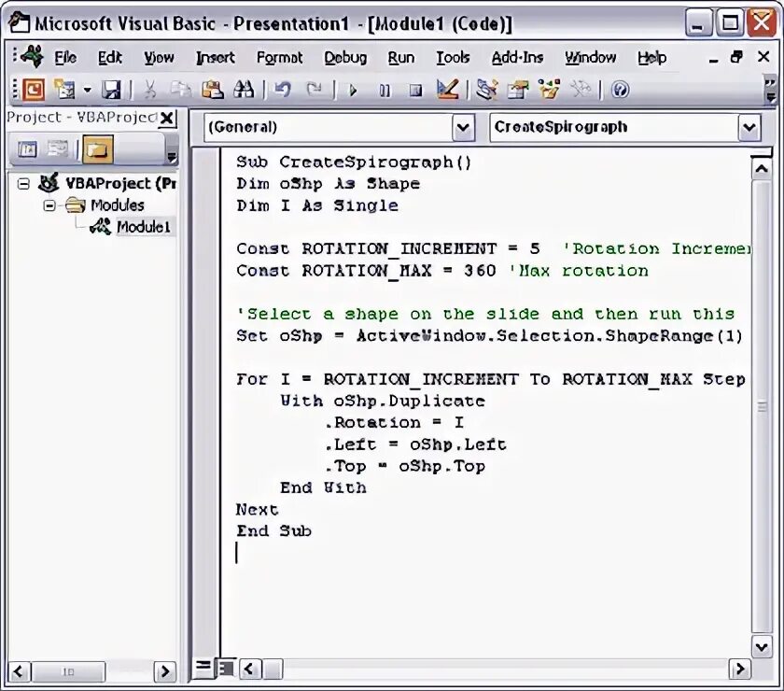Viewport: 784px width, 691px height.
Task: Open the Run menu
Action: pyautogui.click(x=401, y=58)
